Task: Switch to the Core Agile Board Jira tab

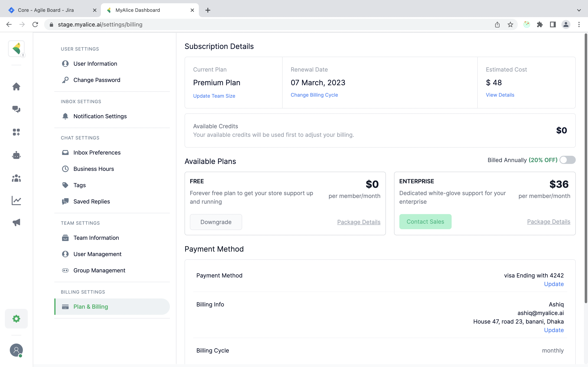Action: [x=46, y=10]
